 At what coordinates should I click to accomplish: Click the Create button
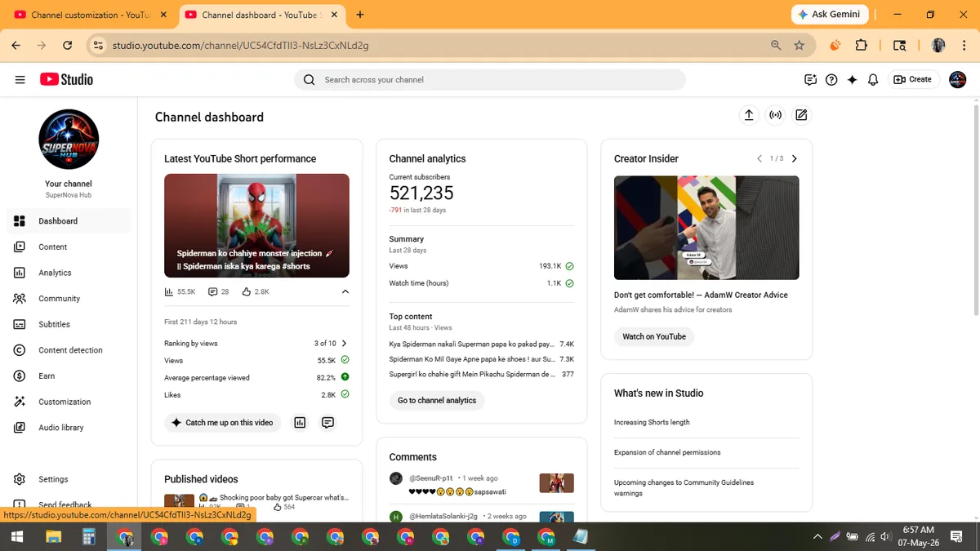tap(913, 80)
